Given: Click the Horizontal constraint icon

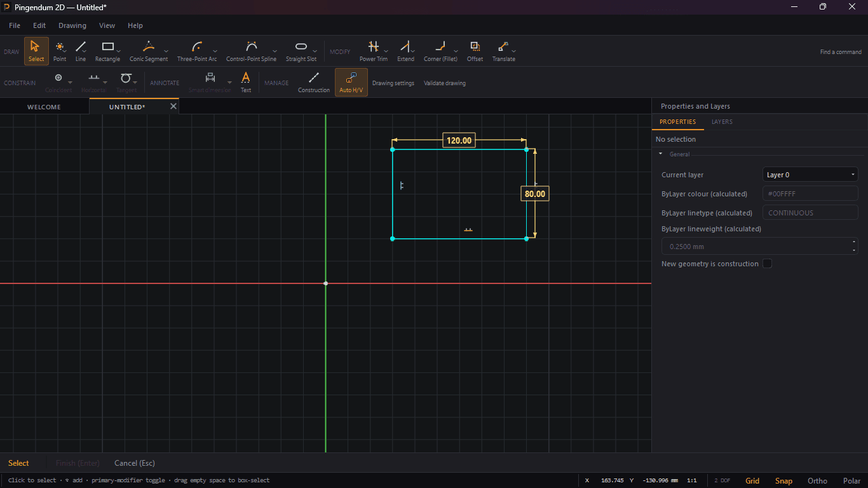Looking at the screenshot, I should (94, 78).
